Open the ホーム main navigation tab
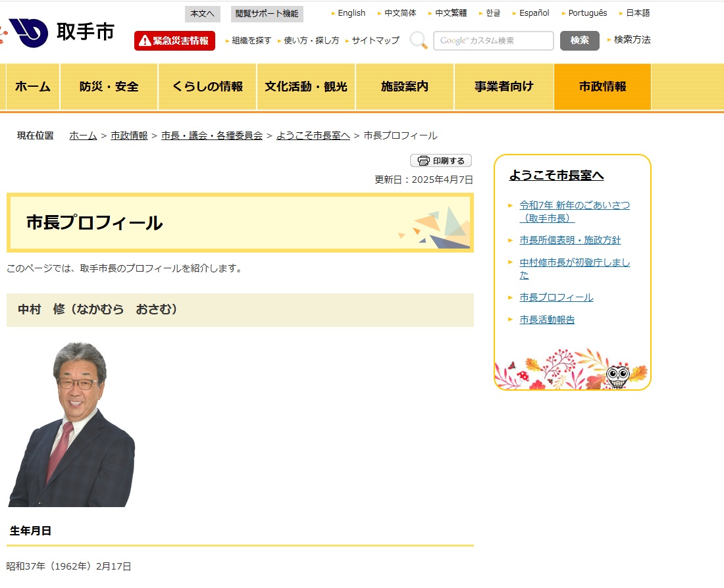Viewport: 724px width, 588px height. pyautogui.click(x=33, y=87)
